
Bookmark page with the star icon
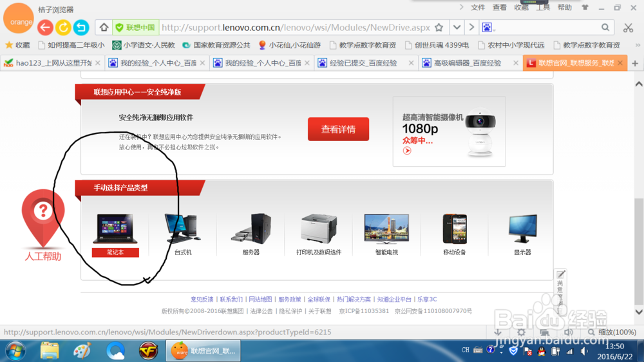click(x=439, y=28)
